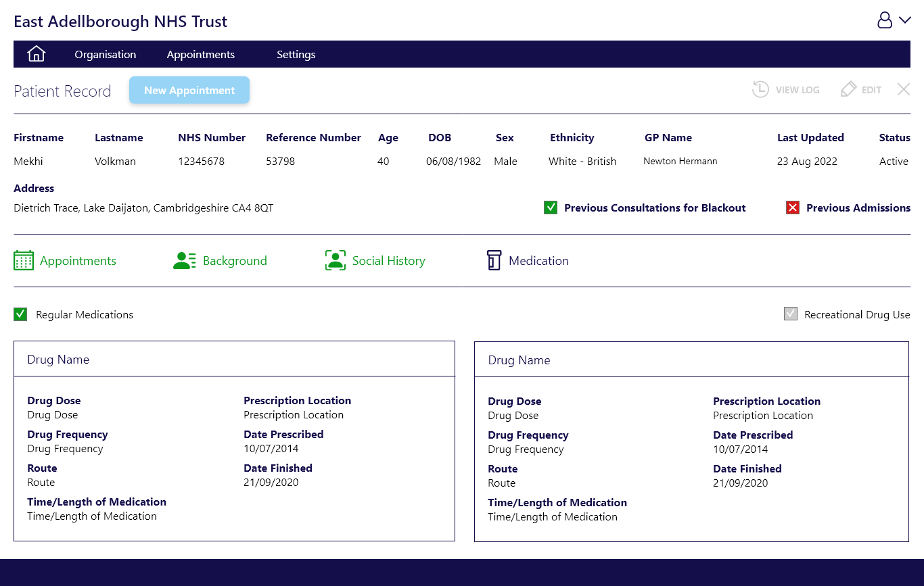Open the Organisation menu
Viewport: 924px width, 586px height.
coord(106,55)
